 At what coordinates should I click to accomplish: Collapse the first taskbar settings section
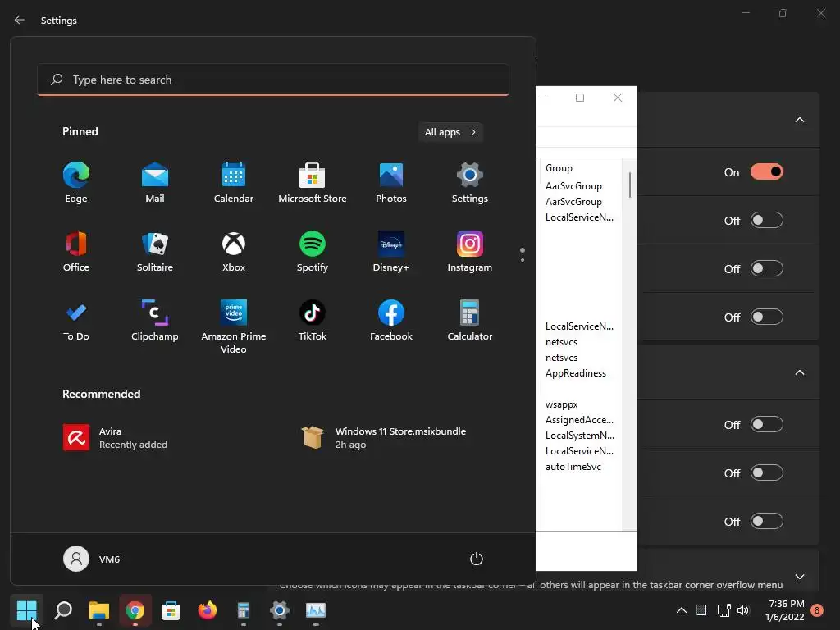[x=799, y=120]
